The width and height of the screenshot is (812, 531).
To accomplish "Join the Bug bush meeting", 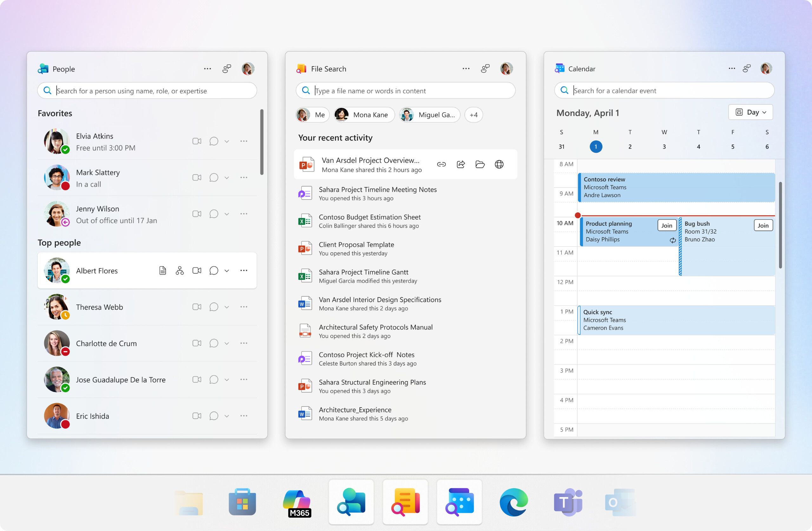I will 763,225.
